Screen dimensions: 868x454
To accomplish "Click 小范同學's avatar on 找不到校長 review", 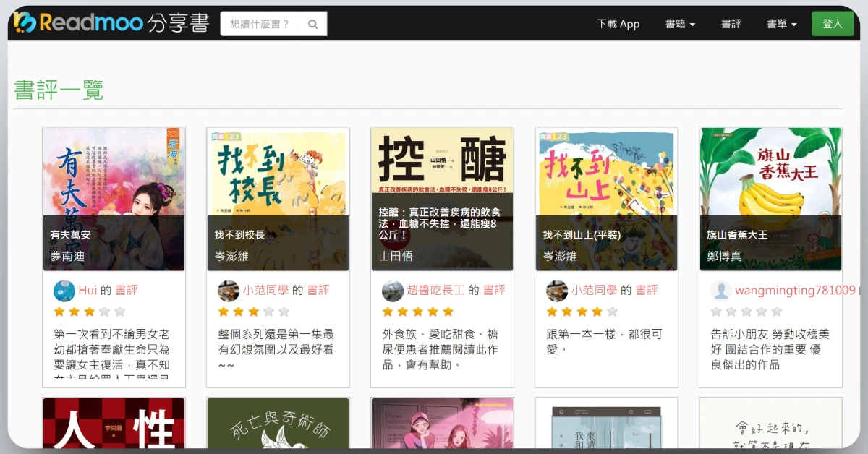I will [229, 291].
